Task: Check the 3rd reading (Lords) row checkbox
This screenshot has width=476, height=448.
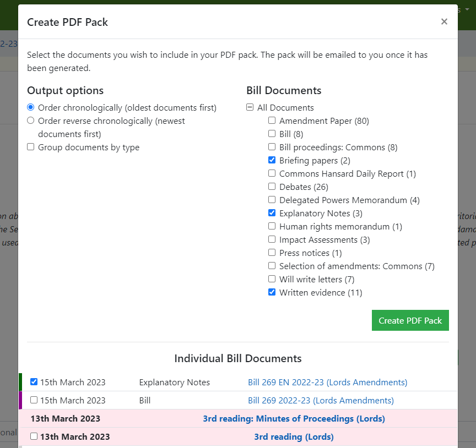Action: click(34, 436)
